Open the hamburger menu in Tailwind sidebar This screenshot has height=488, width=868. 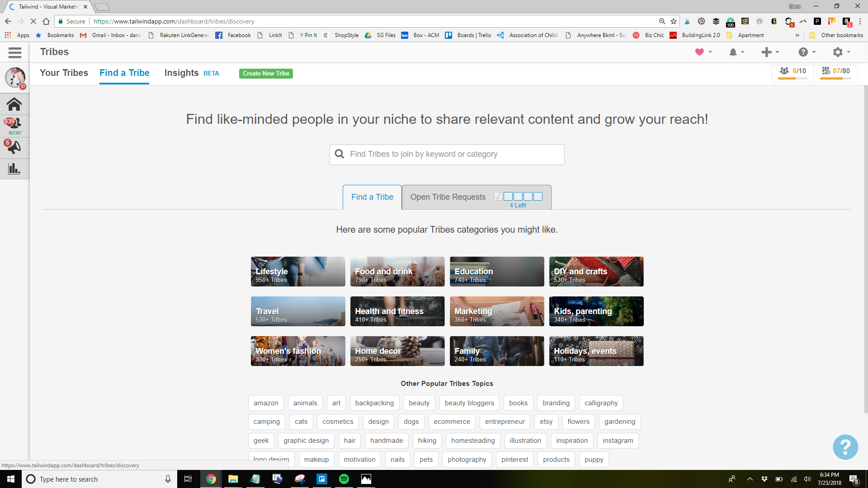pos(15,52)
